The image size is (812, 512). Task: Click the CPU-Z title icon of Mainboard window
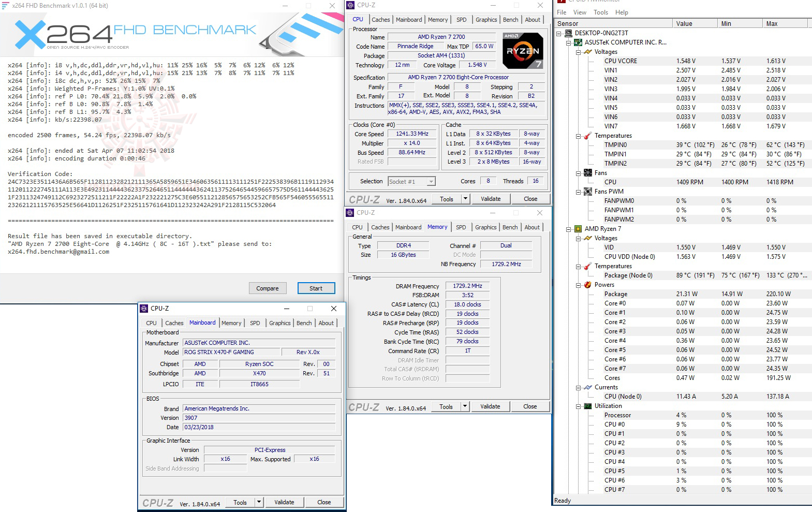(x=144, y=308)
